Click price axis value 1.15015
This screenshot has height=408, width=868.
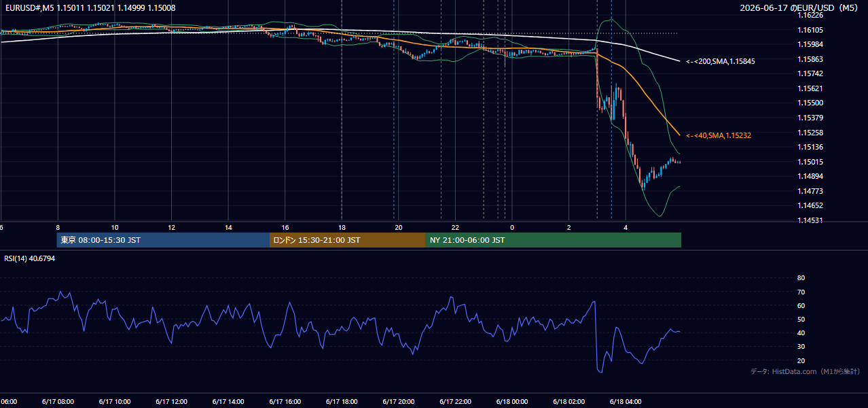pyautogui.click(x=810, y=162)
